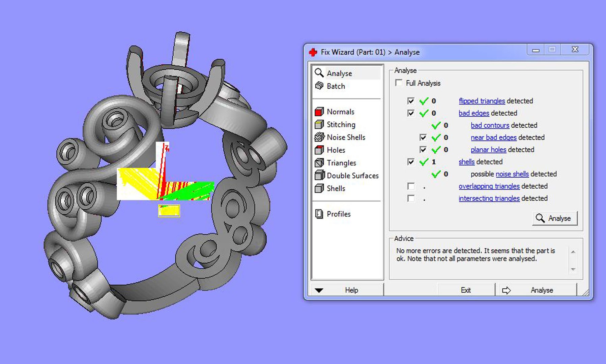The width and height of the screenshot is (606, 364).
Task: Open the Noise Shells icon
Action: coord(319,137)
